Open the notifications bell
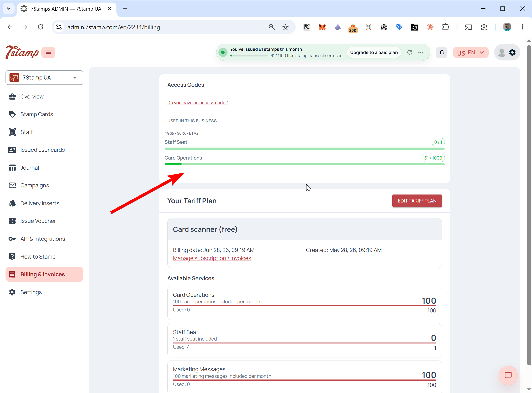Image resolution: width=532 pixels, height=393 pixels. 441,52
